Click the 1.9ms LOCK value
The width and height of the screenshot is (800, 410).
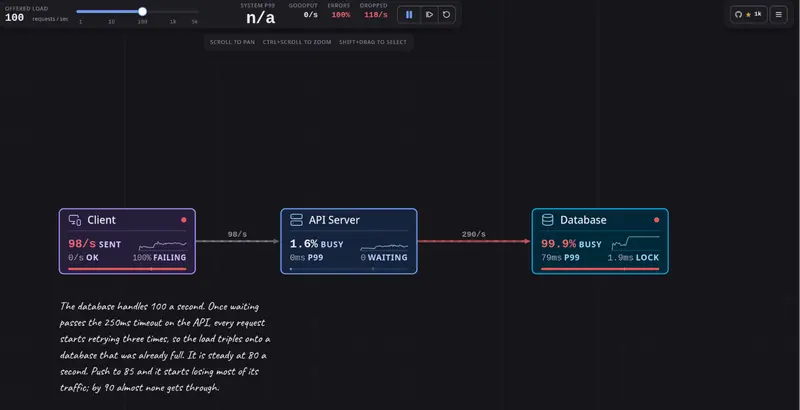pyautogui.click(x=633, y=258)
